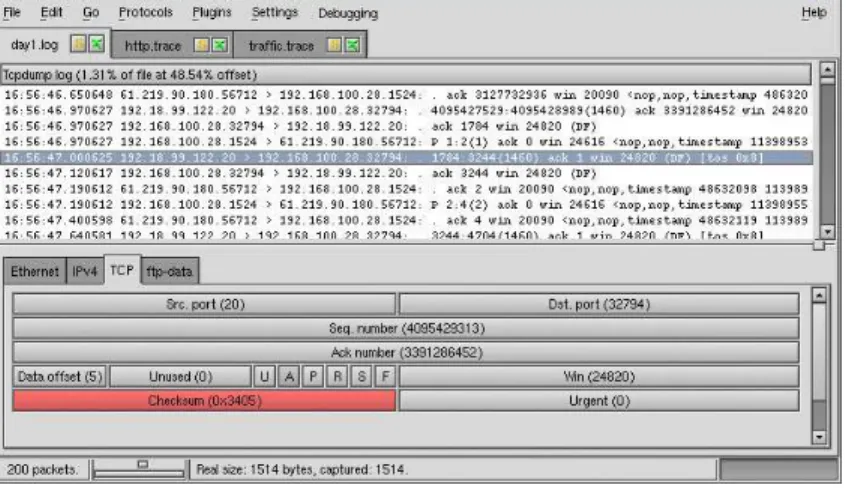Click the yellow icon on traffic.trace tab
Image resolution: width=846 pixels, height=488 pixels.
(x=334, y=45)
